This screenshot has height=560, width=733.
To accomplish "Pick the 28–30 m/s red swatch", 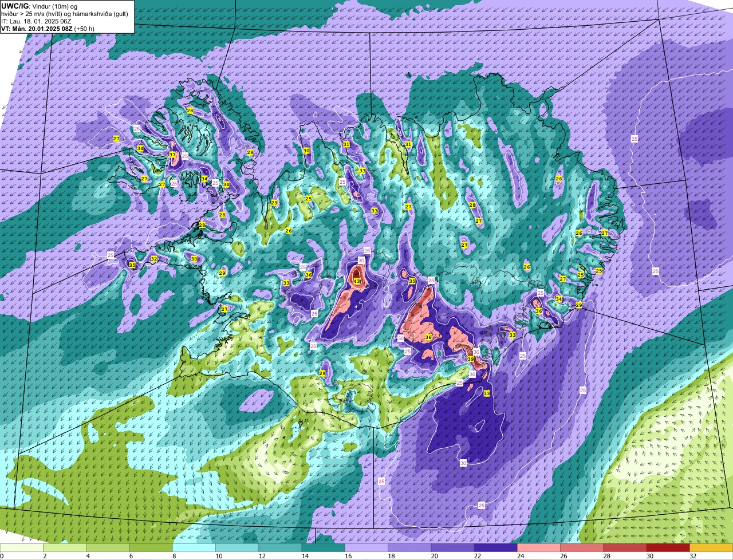I will 625,548.
